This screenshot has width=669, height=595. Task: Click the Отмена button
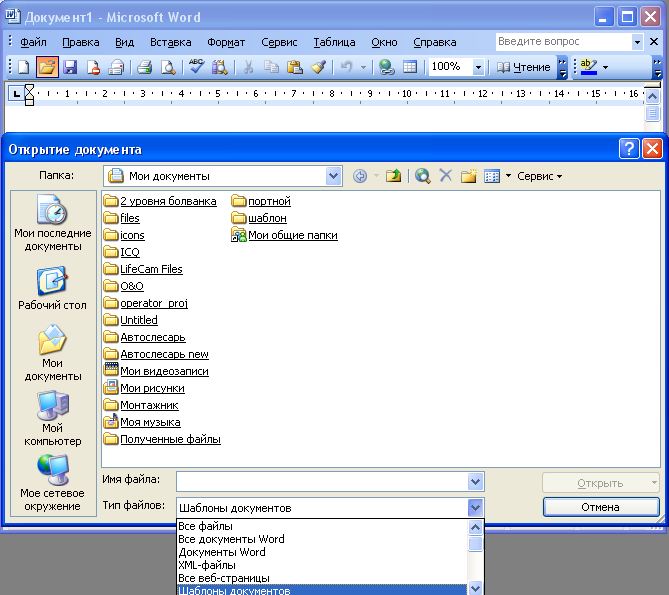tap(601, 507)
